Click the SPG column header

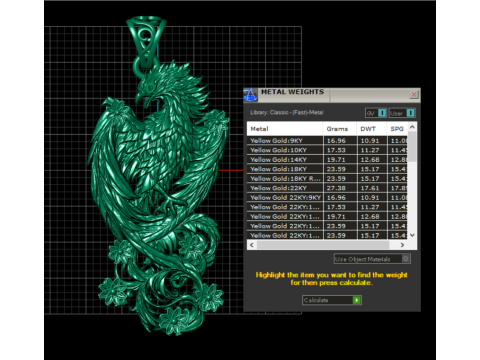coord(397,129)
